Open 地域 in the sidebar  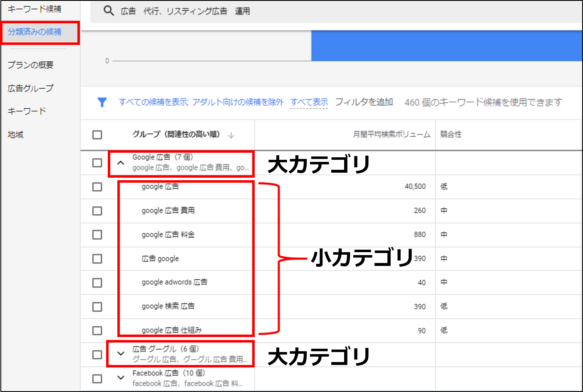point(15,134)
